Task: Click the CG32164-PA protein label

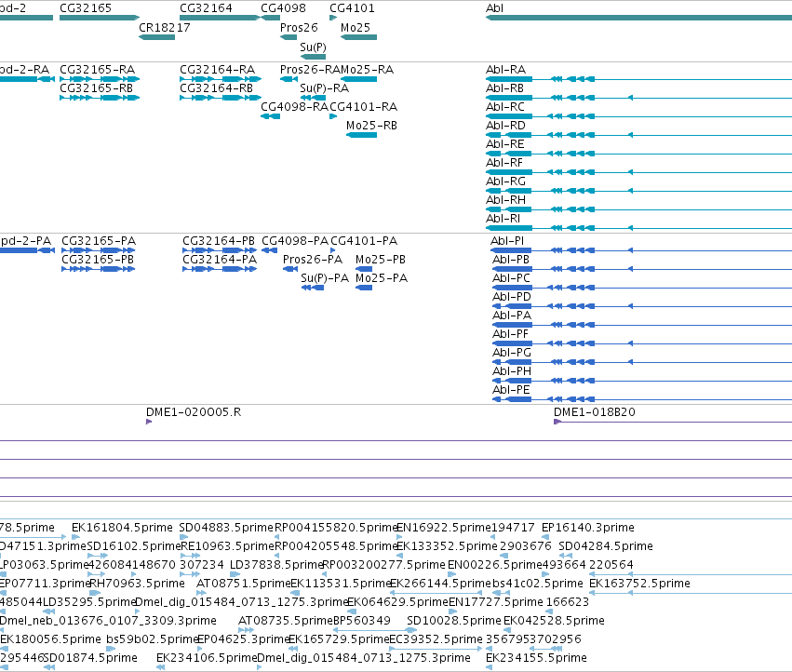Action: point(220,260)
